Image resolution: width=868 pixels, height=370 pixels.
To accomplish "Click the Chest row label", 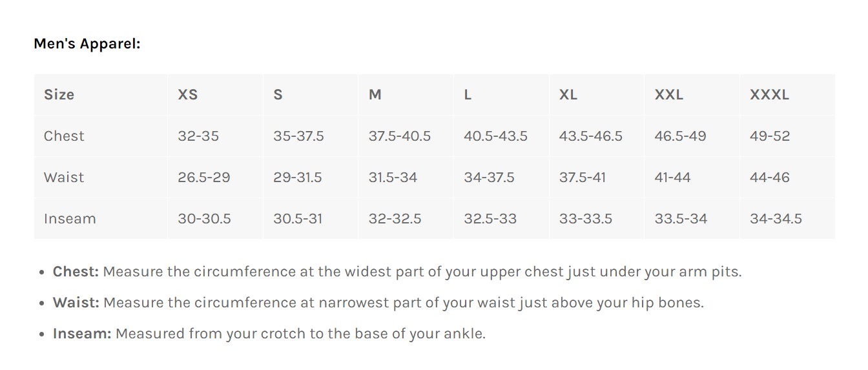I will [64, 136].
